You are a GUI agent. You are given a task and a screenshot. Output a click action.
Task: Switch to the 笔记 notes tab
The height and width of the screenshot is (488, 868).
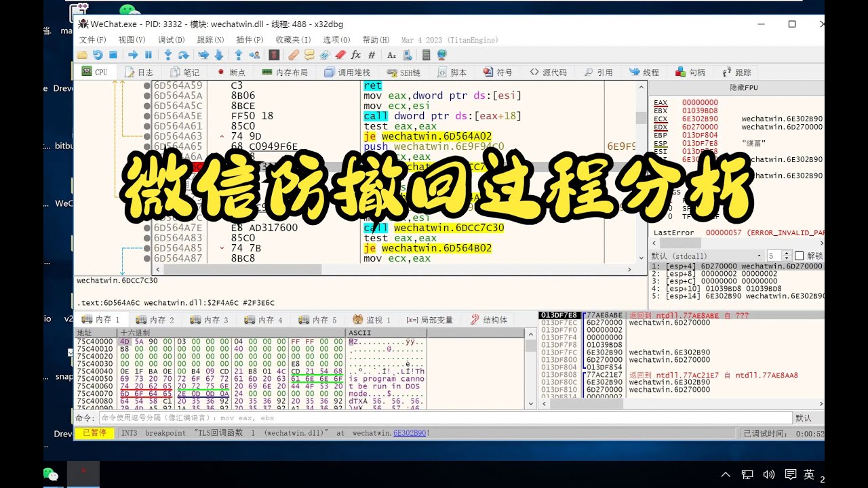point(184,72)
